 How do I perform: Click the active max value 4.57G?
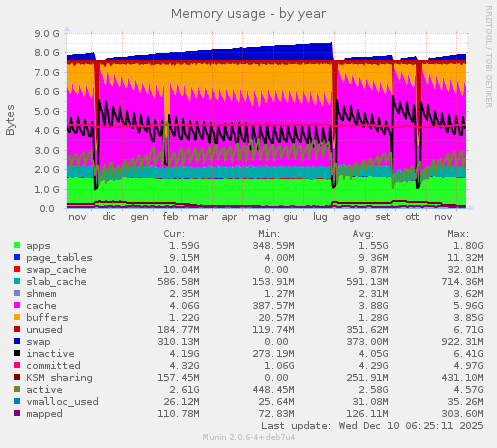point(468,390)
